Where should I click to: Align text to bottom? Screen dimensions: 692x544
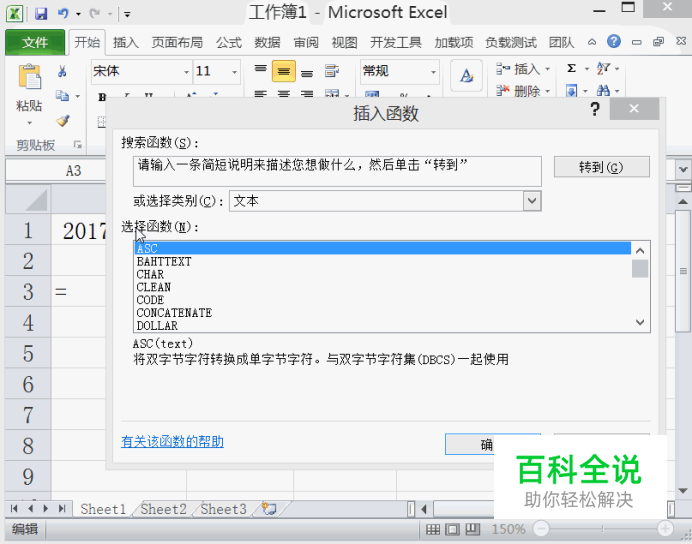307,71
